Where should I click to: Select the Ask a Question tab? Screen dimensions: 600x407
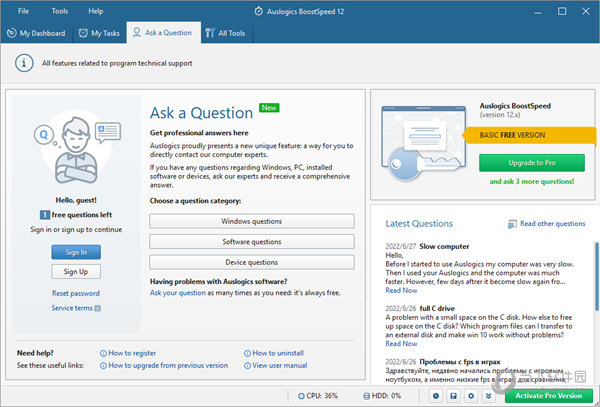[162, 33]
